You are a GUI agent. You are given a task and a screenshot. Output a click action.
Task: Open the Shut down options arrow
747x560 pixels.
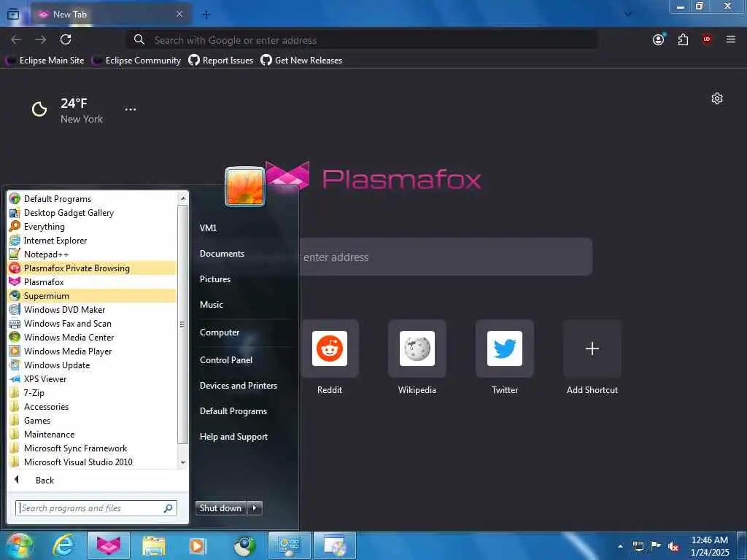point(255,508)
